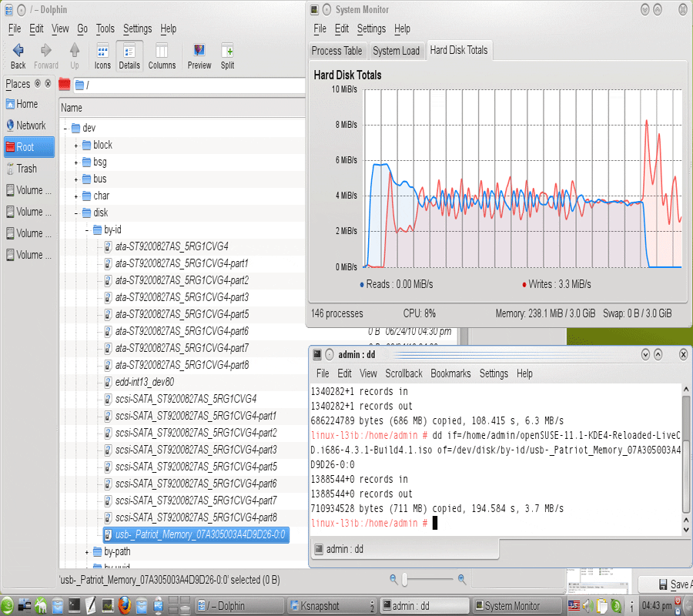Switch to Dolphin in the taskbar
The width and height of the screenshot is (693, 616).
[x=239, y=606]
